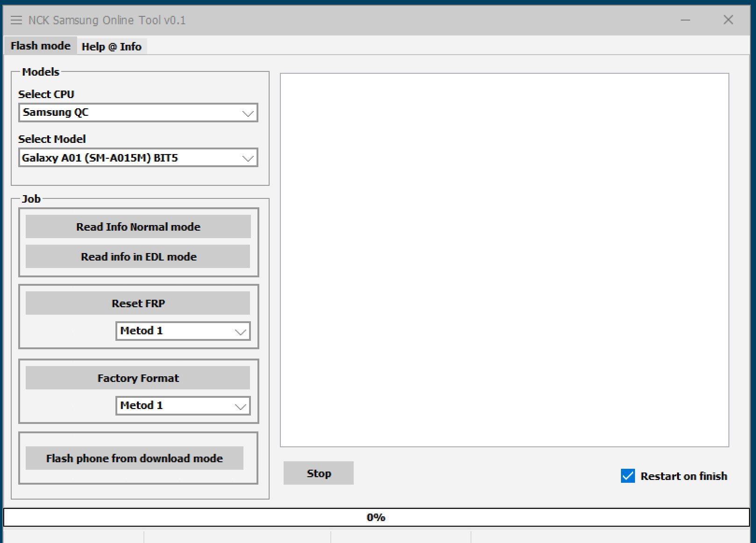Click the NCK Samsung Online Tool v0.1 title
The image size is (756, 543).
pos(107,20)
